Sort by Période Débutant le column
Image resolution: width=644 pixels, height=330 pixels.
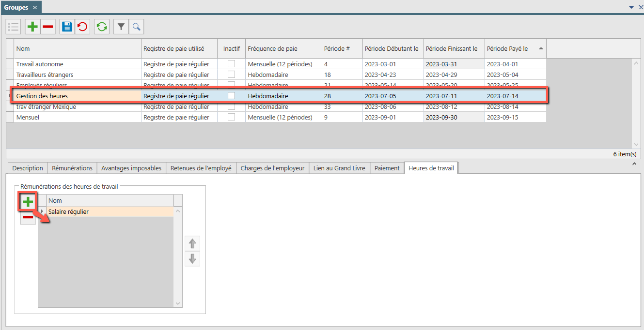point(393,48)
